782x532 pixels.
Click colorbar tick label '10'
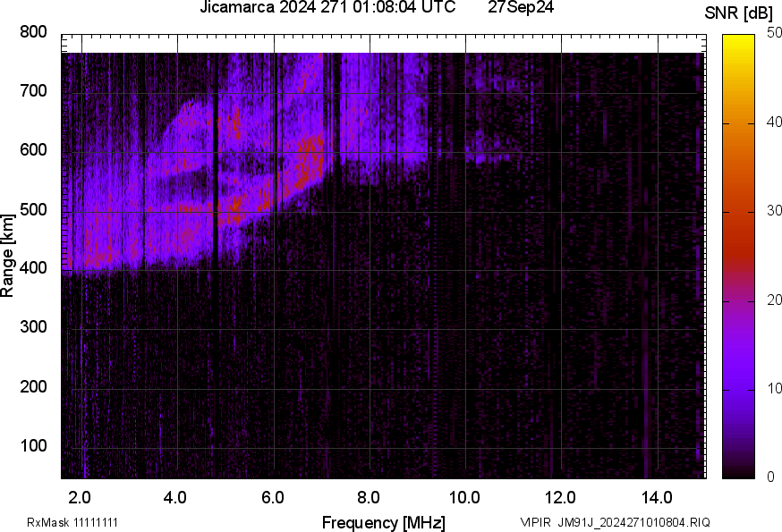pos(775,388)
